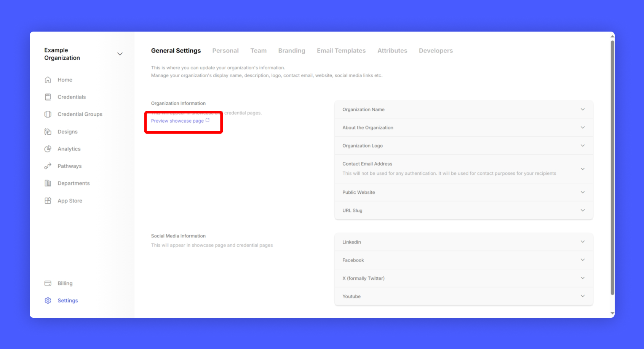The height and width of the screenshot is (349, 644).
Task: Click the Settings gear icon
Action: coord(48,301)
